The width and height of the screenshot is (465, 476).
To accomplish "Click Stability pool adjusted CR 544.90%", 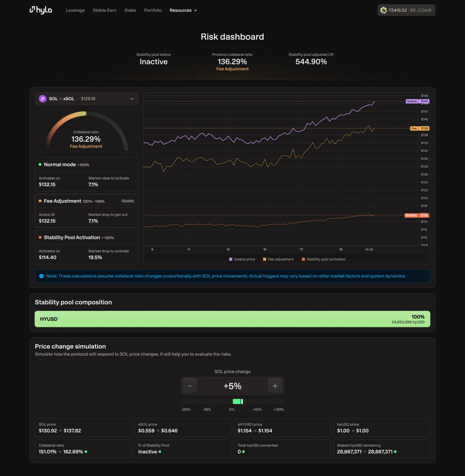I will pyautogui.click(x=311, y=62).
